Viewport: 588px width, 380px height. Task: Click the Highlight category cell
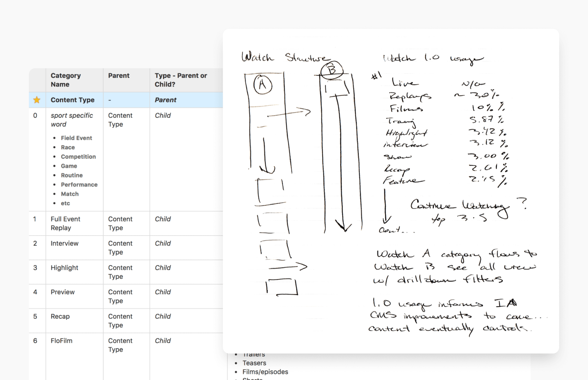click(64, 268)
